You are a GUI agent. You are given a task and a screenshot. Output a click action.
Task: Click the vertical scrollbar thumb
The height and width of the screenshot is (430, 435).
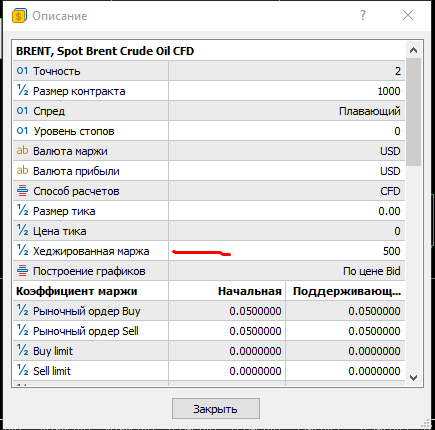[414, 112]
